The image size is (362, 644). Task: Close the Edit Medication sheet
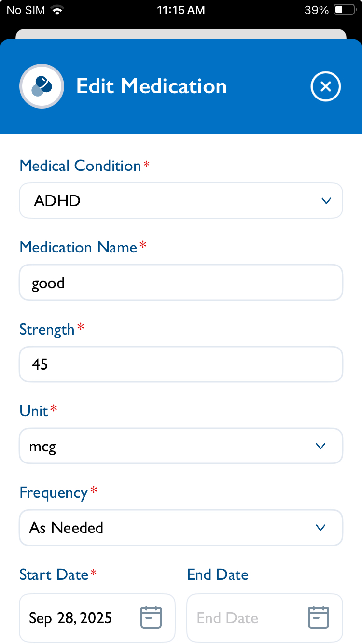click(326, 86)
